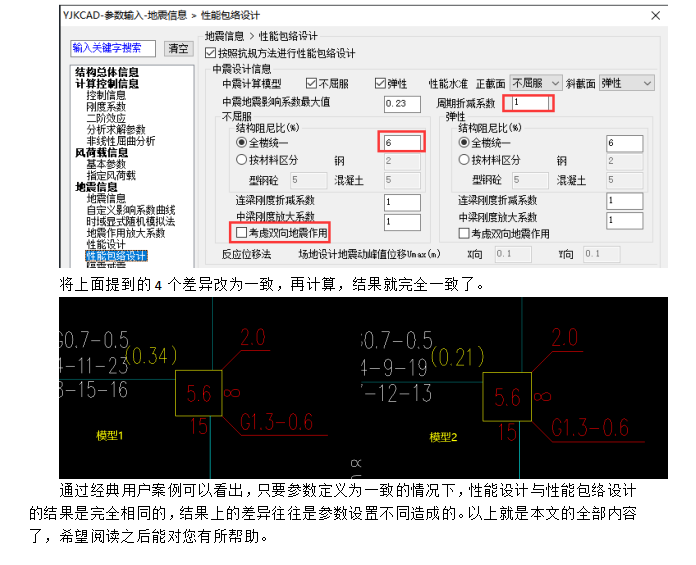The width and height of the screenshot is (696, 565).
Task: Select 全楼统一 radio in 弹性 group
Action: (464, 142)
